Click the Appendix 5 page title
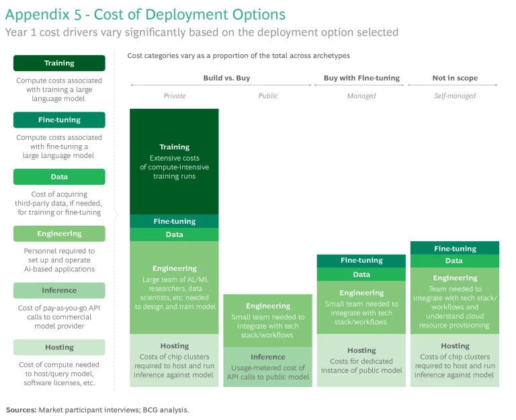516x420 pixels. 145,15
